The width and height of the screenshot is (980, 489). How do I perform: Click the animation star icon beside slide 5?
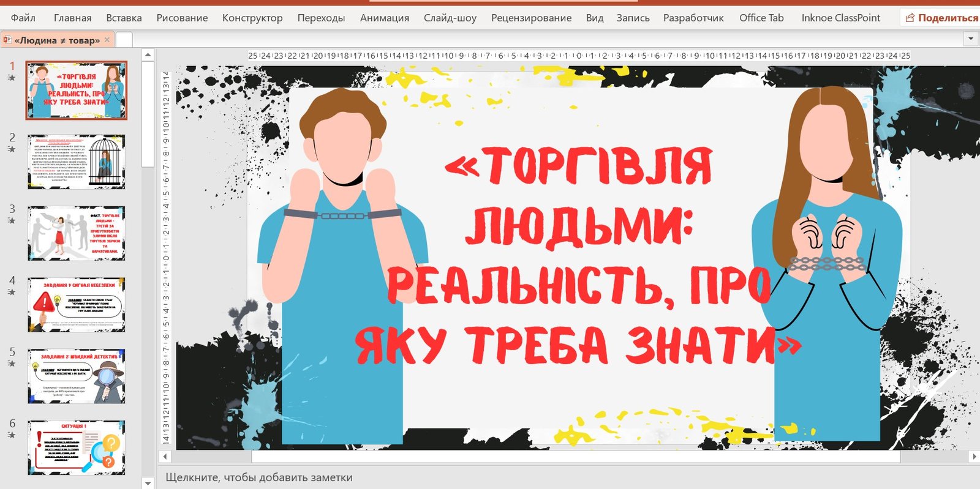(x=12, y=364)
